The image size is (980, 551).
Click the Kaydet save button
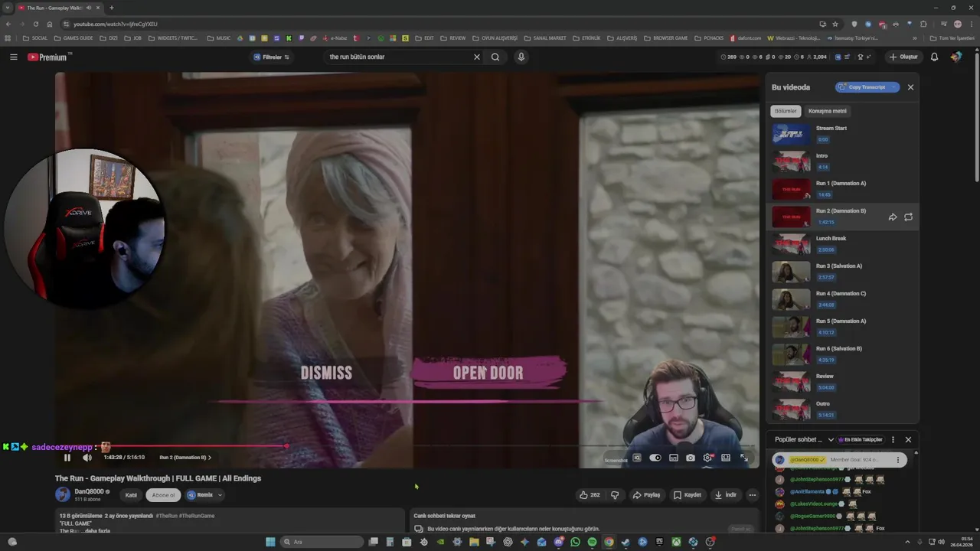(688, 495)
